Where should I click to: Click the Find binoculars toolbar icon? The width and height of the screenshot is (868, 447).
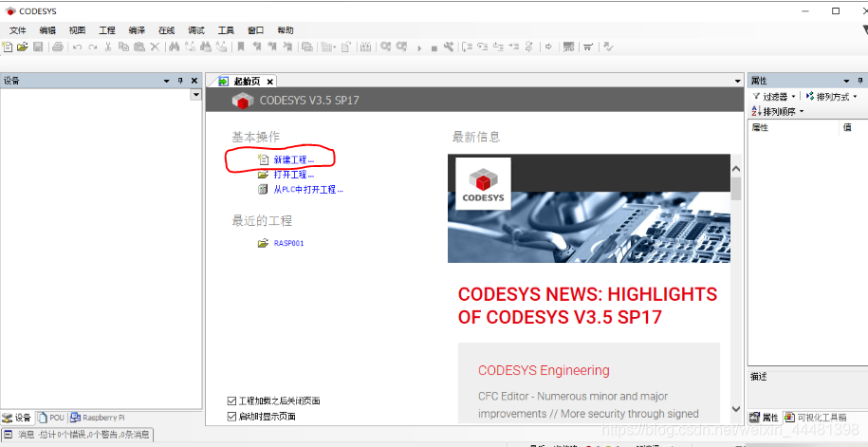click(174, 47)
